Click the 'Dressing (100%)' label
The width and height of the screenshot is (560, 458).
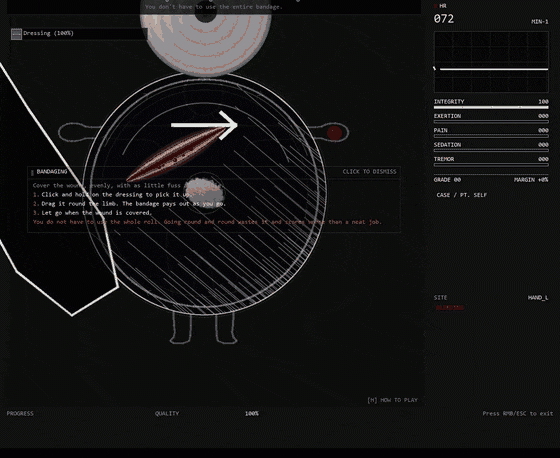(x=49, y=33)
